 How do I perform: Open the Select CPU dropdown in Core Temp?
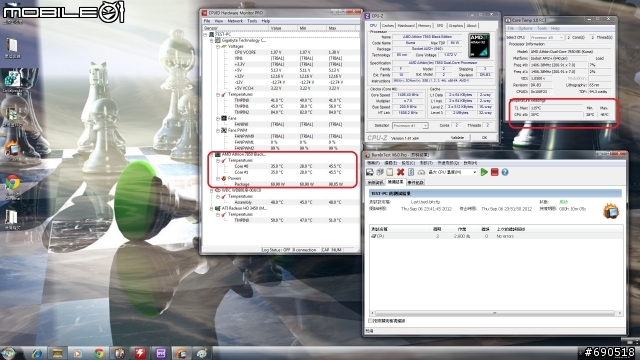[547, 38]
